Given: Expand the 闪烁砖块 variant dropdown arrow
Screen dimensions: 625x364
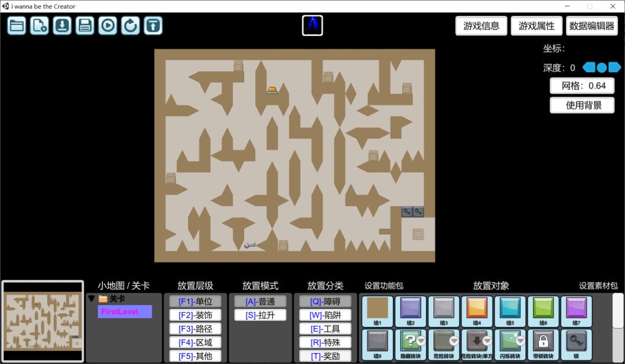Looking at the screenshot, I should coord(520,340).
